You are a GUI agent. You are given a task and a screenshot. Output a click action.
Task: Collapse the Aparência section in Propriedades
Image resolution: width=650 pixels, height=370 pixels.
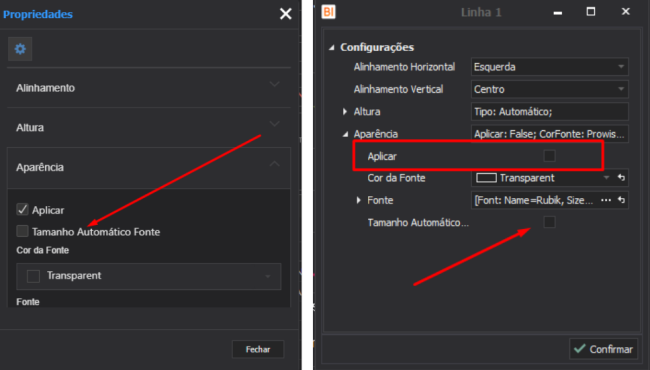click(149, 167)
